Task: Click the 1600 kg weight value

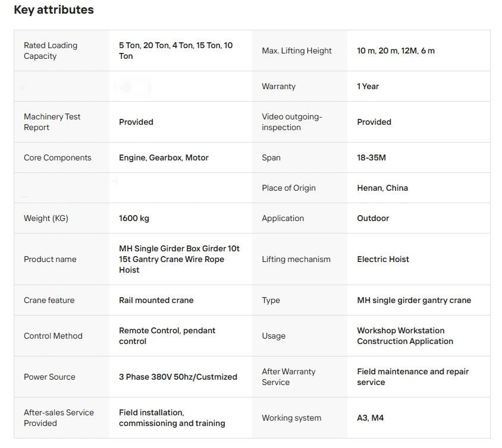Action: [x=134, y=218]
